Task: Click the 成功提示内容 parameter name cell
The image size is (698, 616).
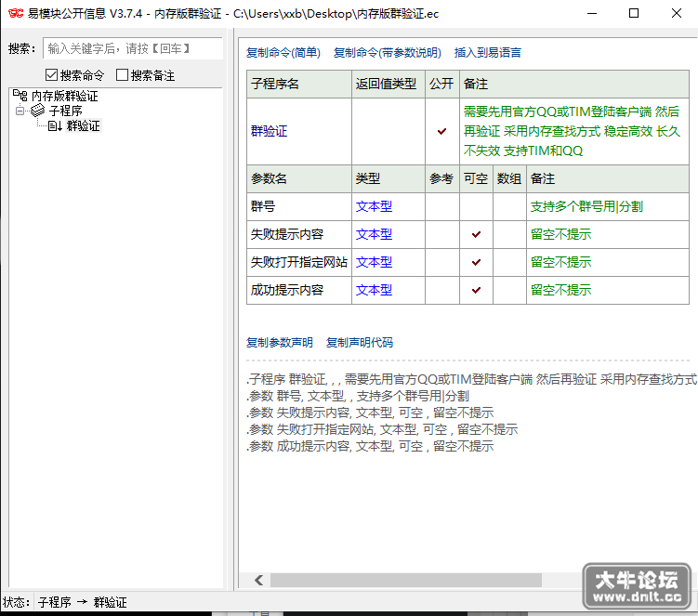Action: pyautogui.click(x=299, y=290)
